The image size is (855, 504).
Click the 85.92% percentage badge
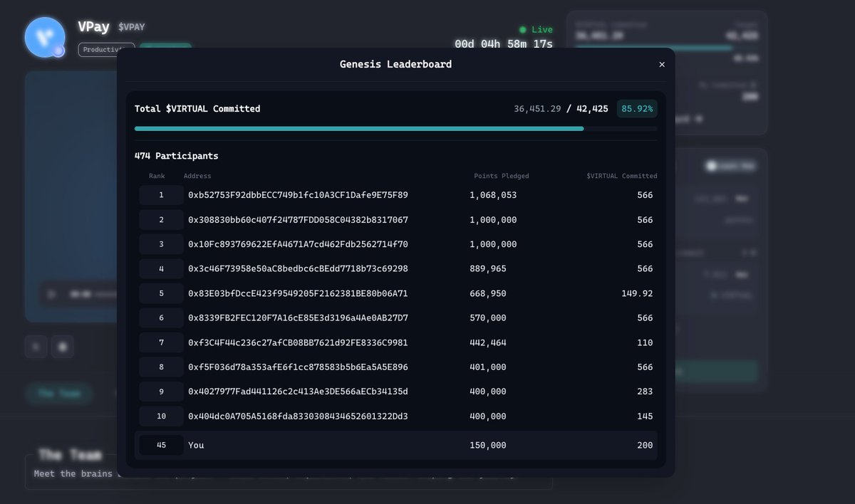637,109
